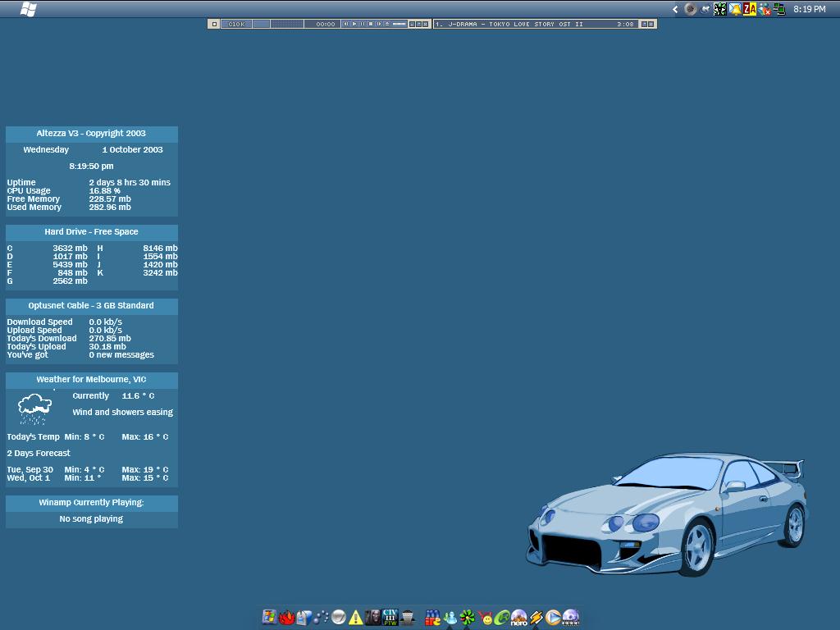The image size is (840, 630).
Task: Click the Winamp system menu box
Action: pos(214,25)
